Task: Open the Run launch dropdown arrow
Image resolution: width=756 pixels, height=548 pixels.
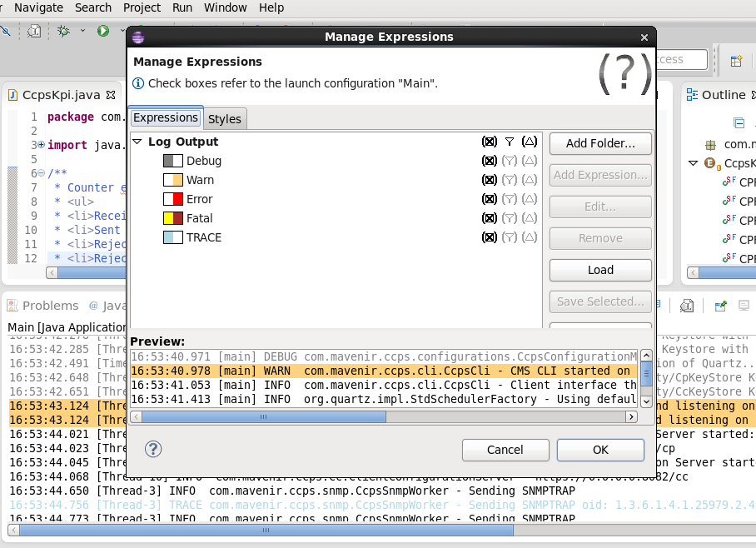Action: [x=122, y=31]
